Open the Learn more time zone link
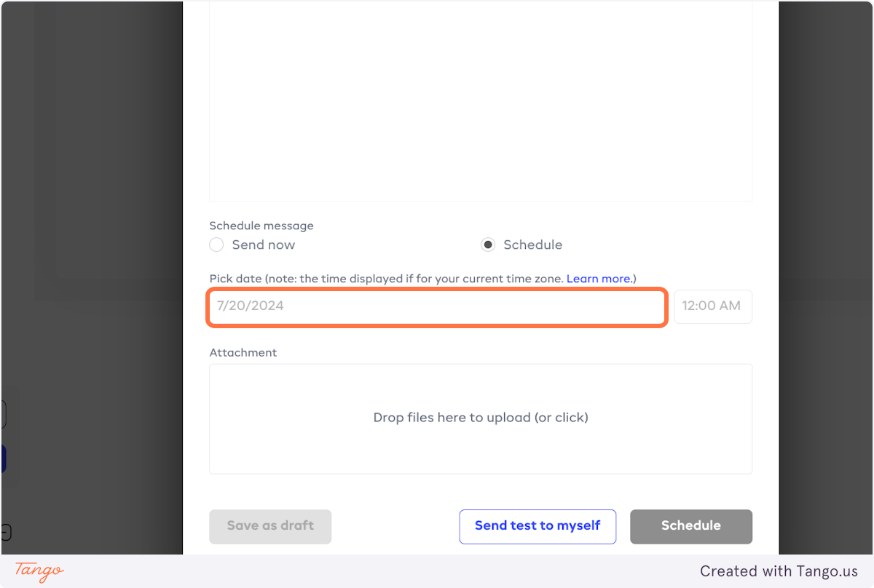The height and width of the screenshot is (588, 874). [x=599, y=279]
